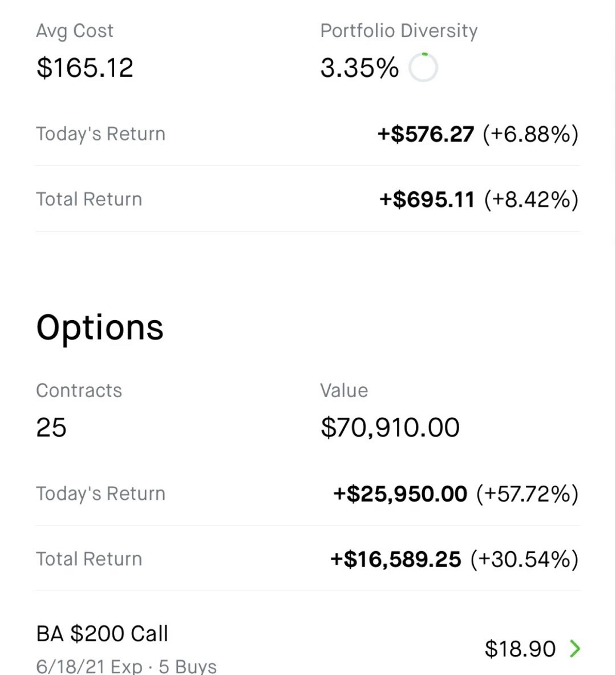Click the Contracts label
The height and width of the screenshot is (675, 616).
79,390
